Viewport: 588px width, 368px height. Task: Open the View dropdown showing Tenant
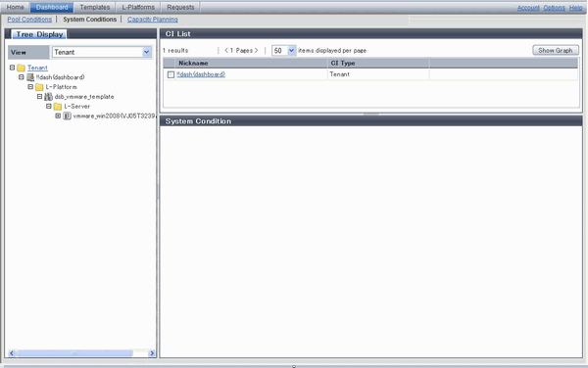pyautogui.click(x=147, y=52)
